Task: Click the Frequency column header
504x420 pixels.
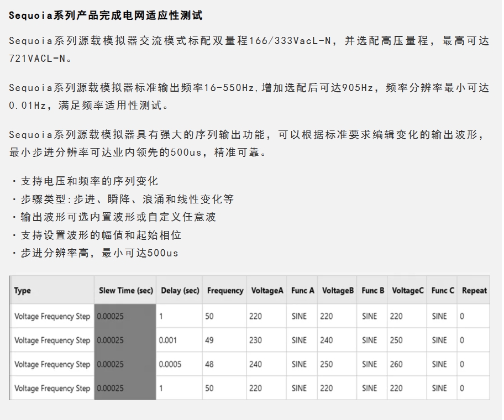Action: point(224,290)
